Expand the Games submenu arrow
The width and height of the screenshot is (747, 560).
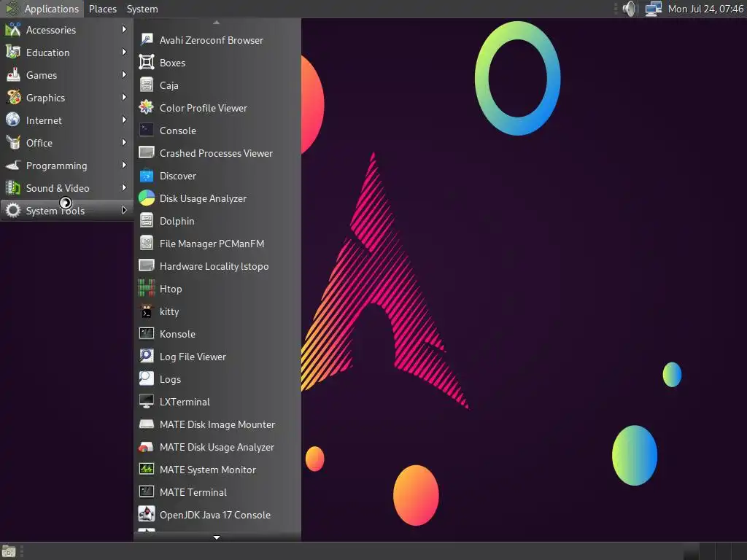pyautogui.click(x=124, y=75)
